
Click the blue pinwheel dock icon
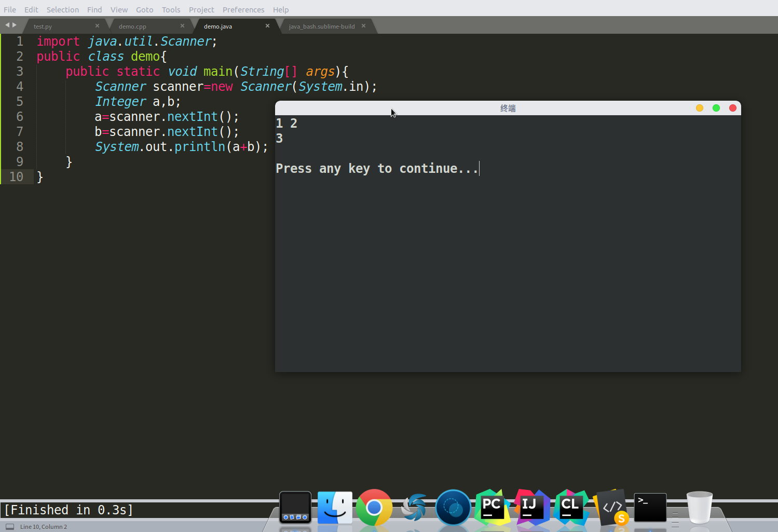coord(414,507)
